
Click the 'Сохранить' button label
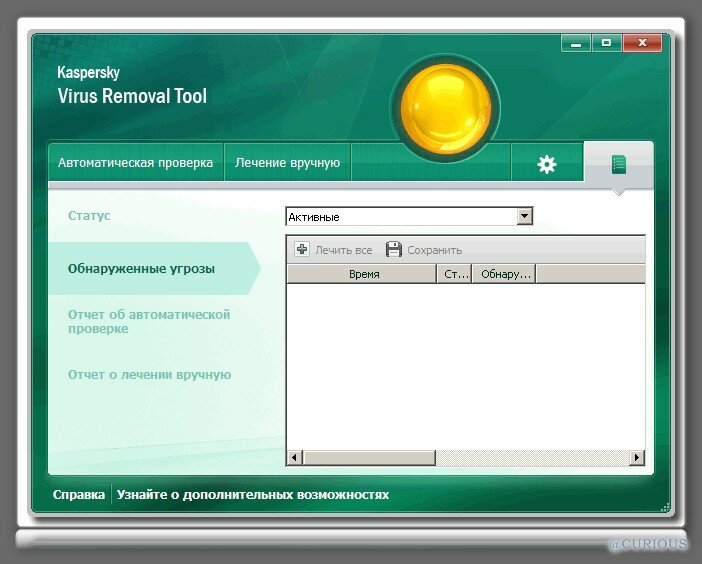pos(435,250)
